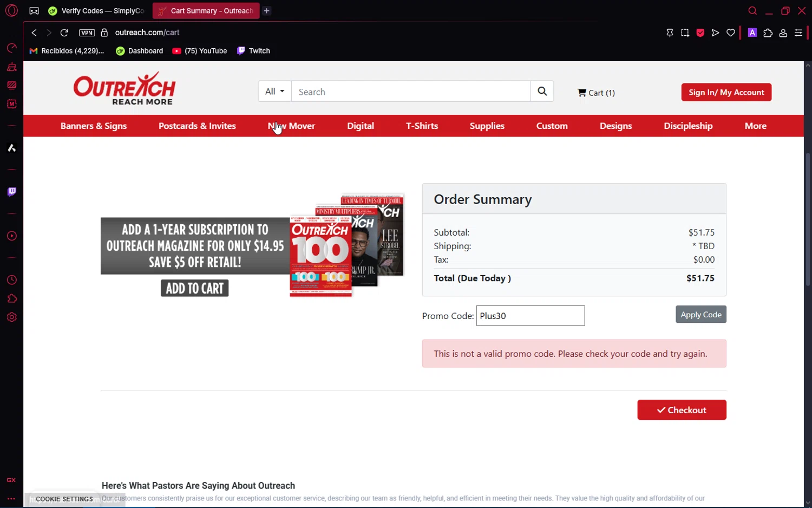The image size is (812, 508).
Task: Open Discipleship menu
Action: tap(688, 126)
